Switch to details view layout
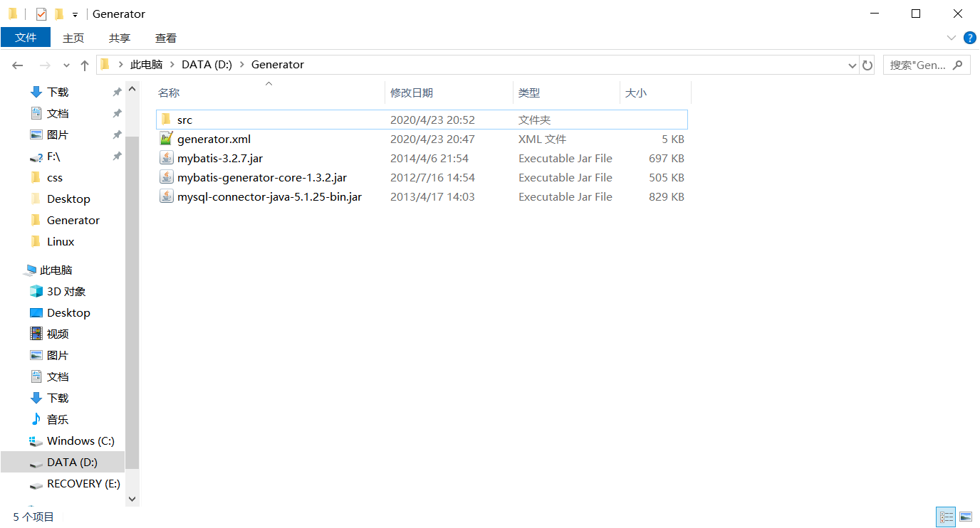Screen dimensions: 980x528 (947, 517)
